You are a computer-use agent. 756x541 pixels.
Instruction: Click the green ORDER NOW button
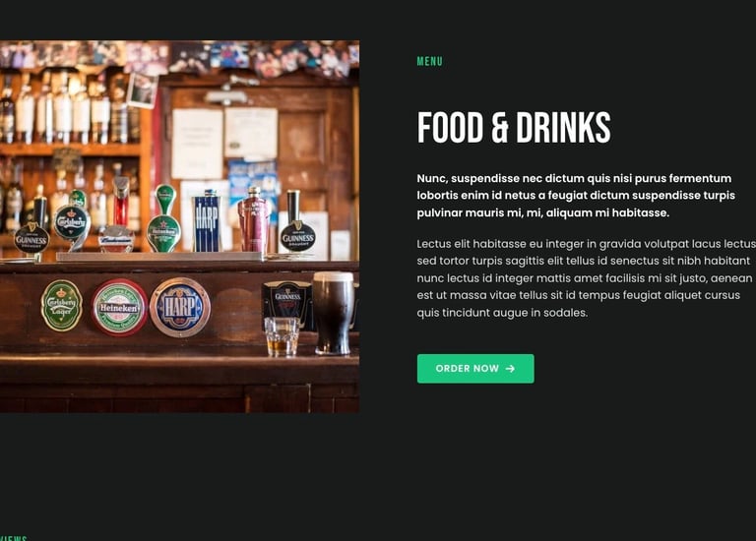click(x=475, y=369)
